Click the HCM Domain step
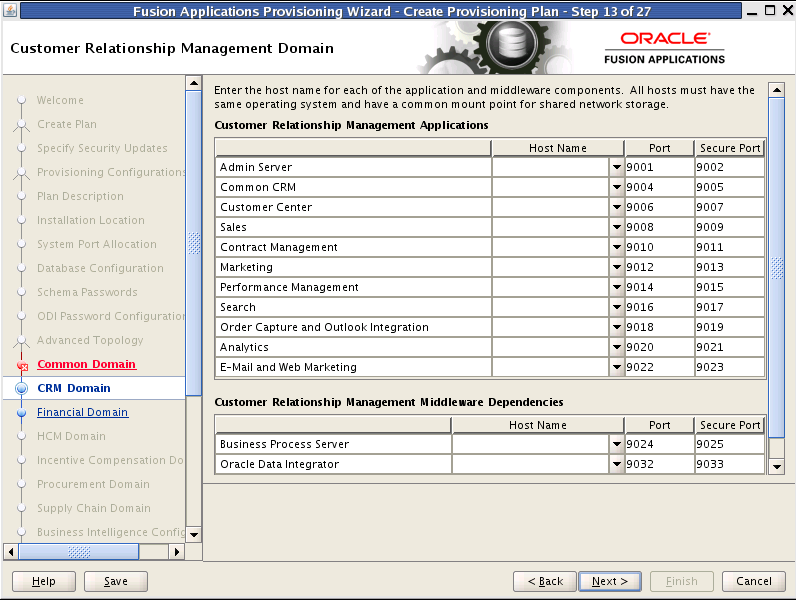796x600 pixels. point(72,436)
